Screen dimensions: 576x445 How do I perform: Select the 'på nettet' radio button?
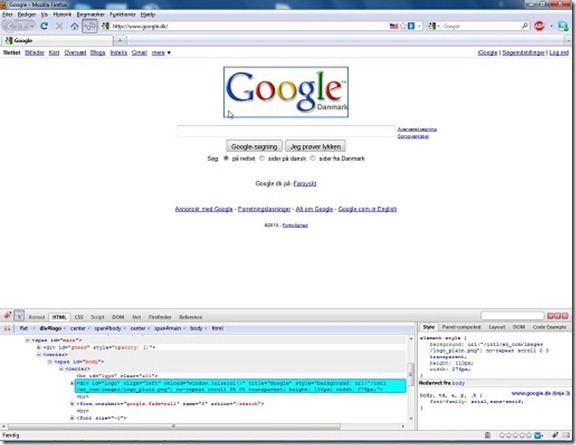[226, 158]
